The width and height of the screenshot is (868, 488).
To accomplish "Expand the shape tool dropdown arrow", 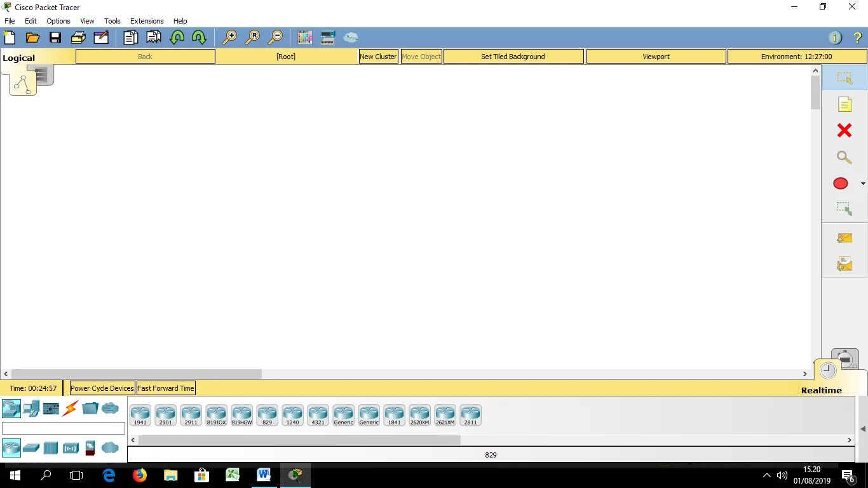I will click(x=863, y=184).
